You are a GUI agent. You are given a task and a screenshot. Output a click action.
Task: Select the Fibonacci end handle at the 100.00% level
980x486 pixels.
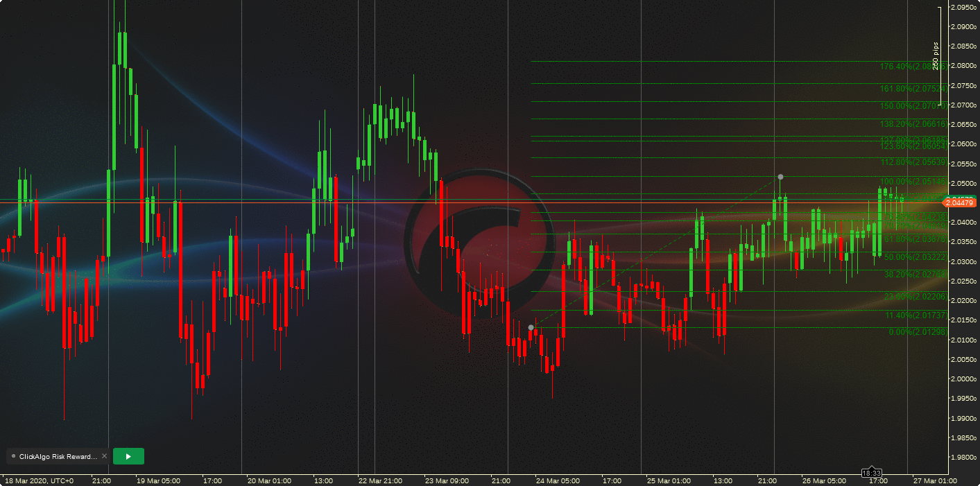[x=781, y=177]
